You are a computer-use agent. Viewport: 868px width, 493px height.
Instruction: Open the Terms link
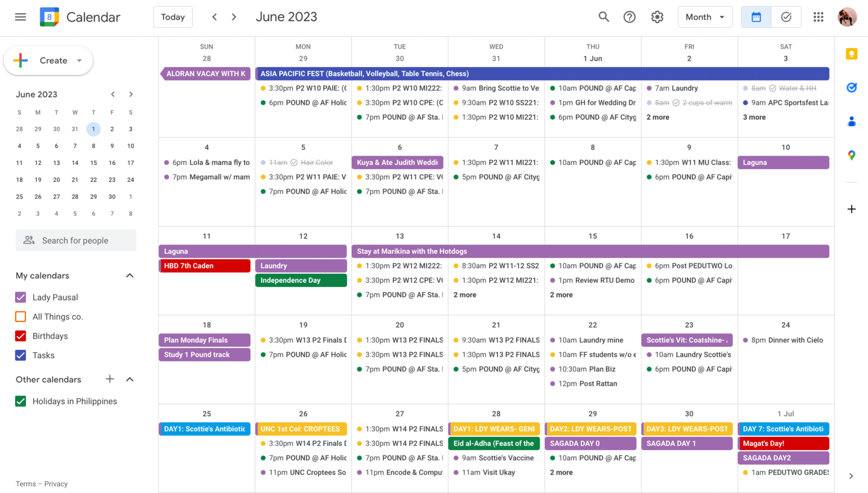pyautogui.click(x=26, y=484)
